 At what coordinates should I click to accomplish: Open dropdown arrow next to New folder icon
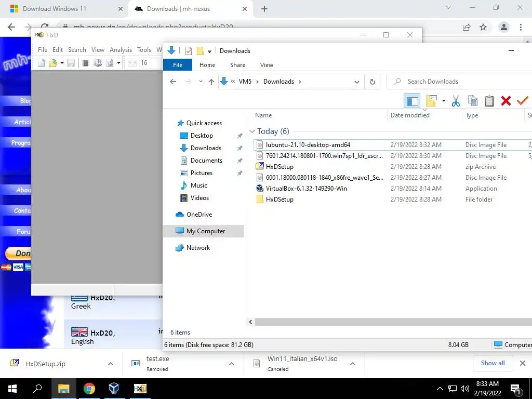444,101
